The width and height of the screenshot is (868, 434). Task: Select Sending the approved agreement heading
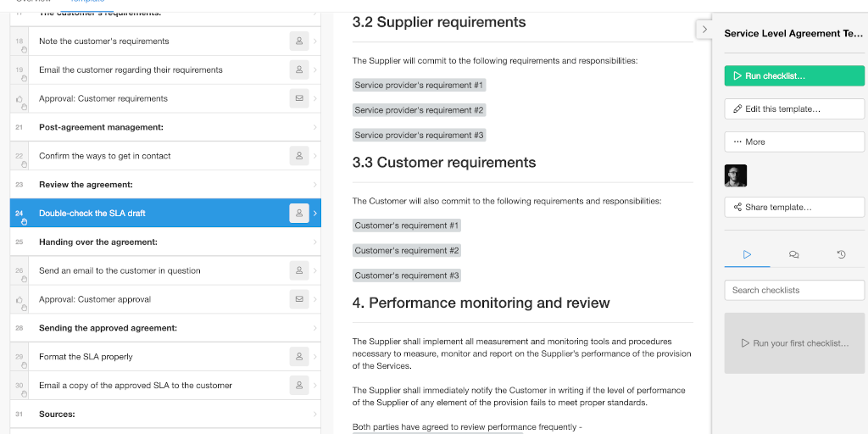(165, 328)
